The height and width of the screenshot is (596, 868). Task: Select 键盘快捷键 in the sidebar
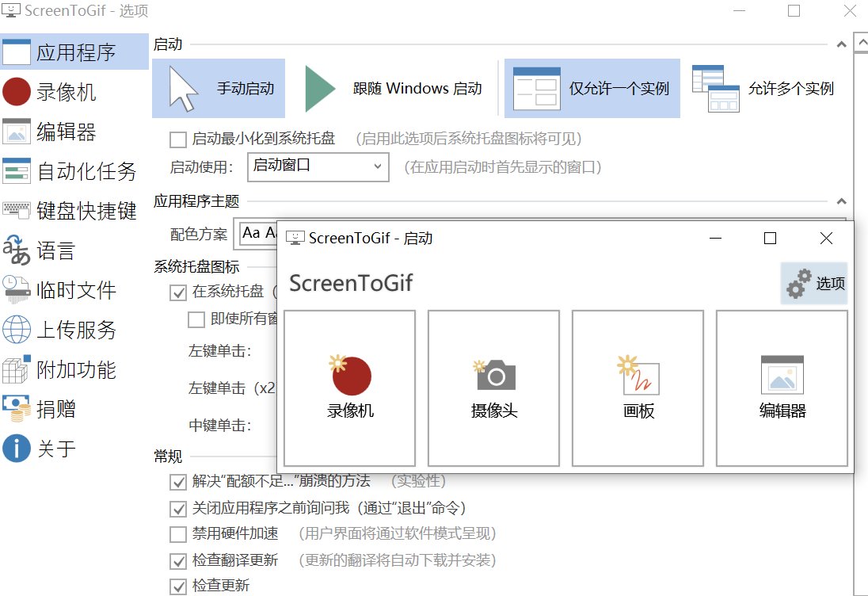[71, 211]
